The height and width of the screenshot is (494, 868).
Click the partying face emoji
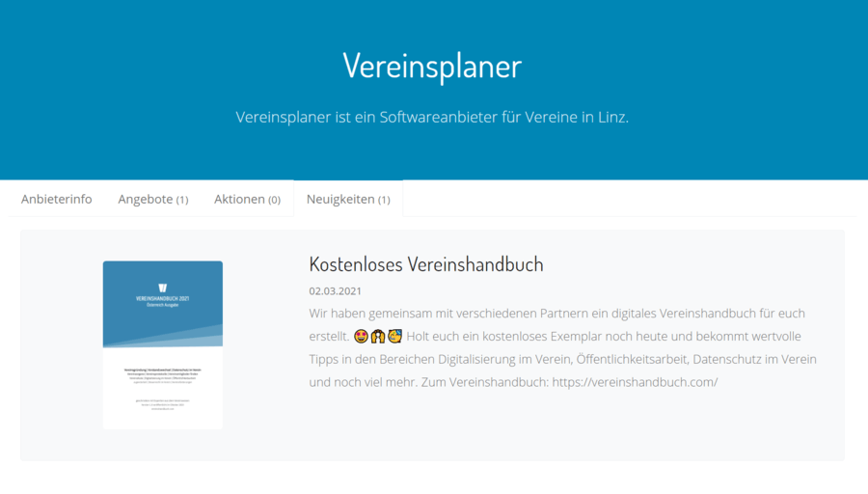tap(394, 337)
